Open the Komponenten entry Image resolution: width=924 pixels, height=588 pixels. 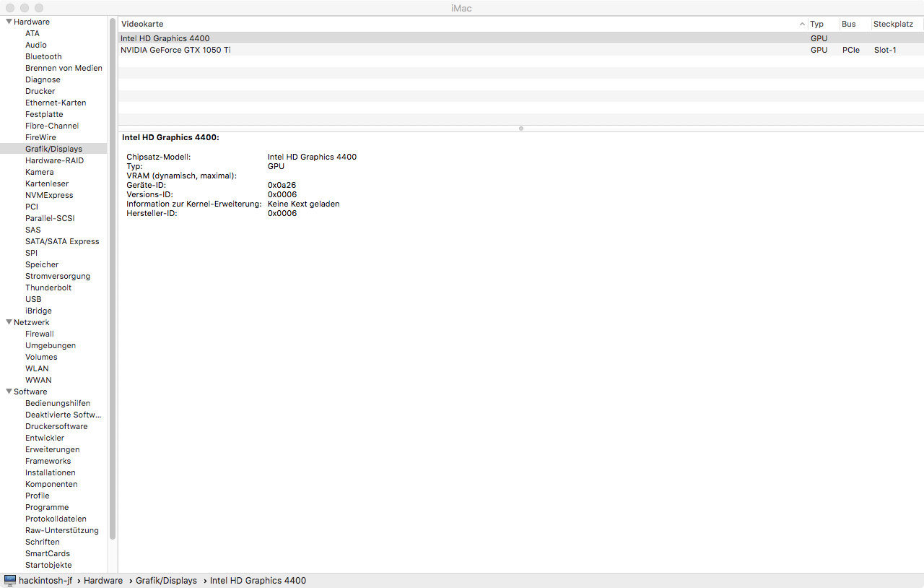click(x=51, y=484)
